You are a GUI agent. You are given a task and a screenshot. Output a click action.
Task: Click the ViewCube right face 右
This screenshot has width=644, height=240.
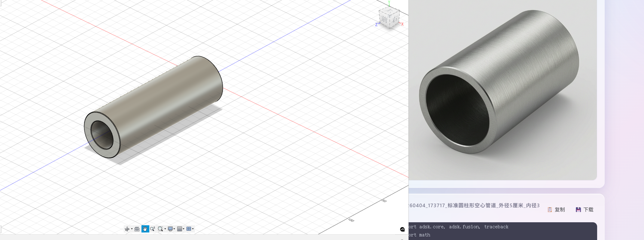pyautogui.click(x=395, y=19)
